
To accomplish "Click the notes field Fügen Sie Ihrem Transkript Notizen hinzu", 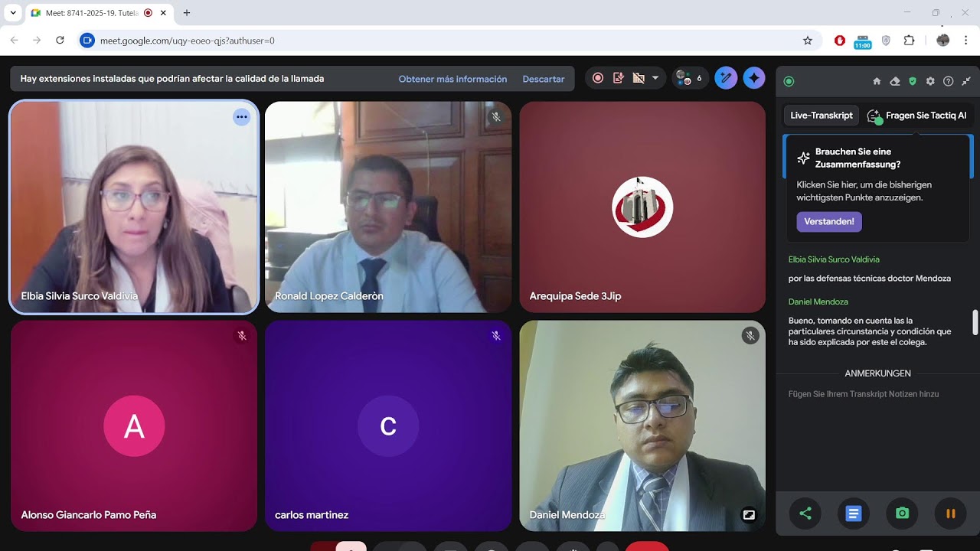I will click(864, 394).
